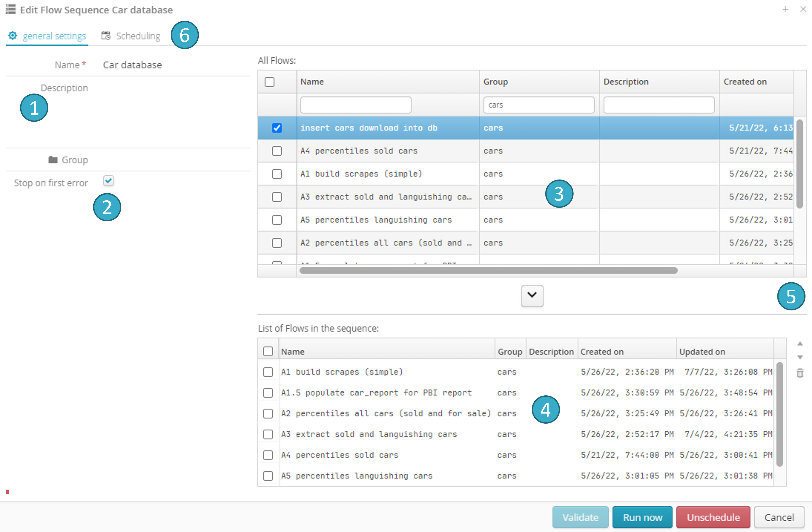Click 'A3 extract sold and languishing cars' sequence row

pyautogui.click(x=516, y=434)
